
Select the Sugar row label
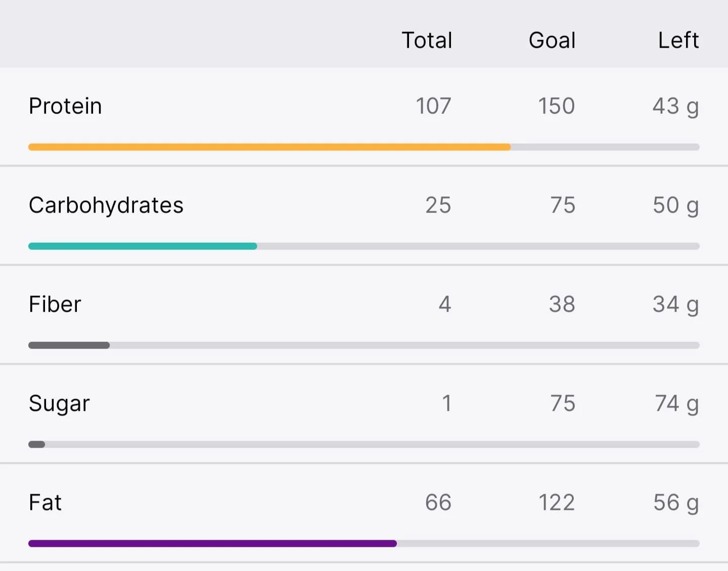tap(59, 404)
